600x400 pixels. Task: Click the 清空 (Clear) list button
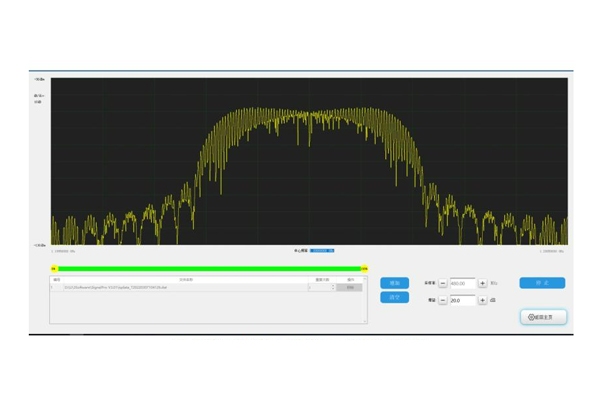tap(395, 297)
